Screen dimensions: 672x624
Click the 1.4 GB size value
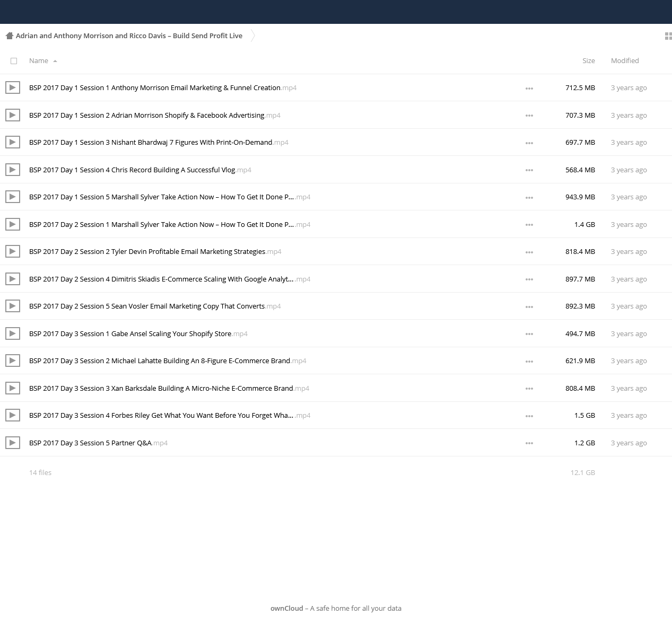584,224
